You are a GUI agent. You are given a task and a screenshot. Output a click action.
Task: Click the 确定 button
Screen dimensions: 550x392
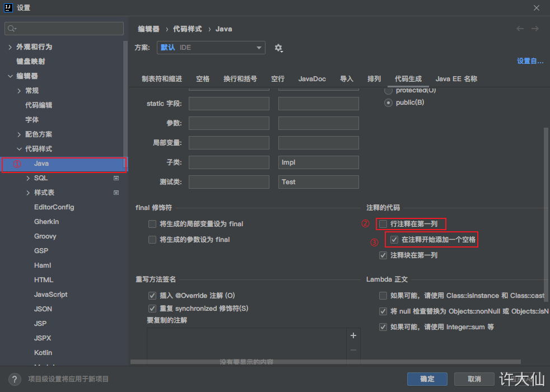[x=427, y=379]
